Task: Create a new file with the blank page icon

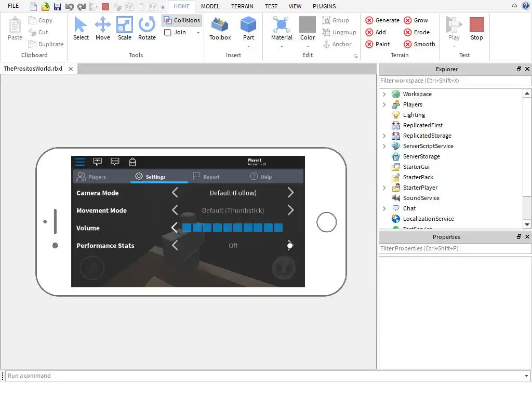Action: pyautogui.click(x=33, y=6)
